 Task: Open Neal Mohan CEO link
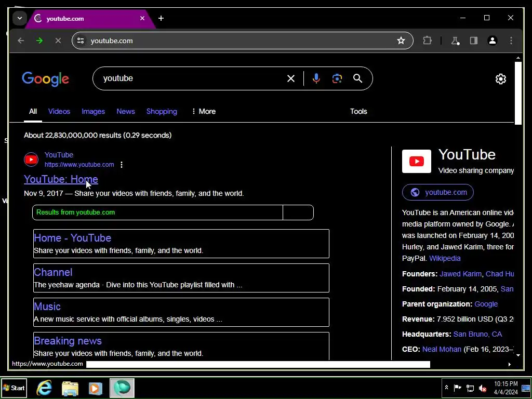pos(442,349)
